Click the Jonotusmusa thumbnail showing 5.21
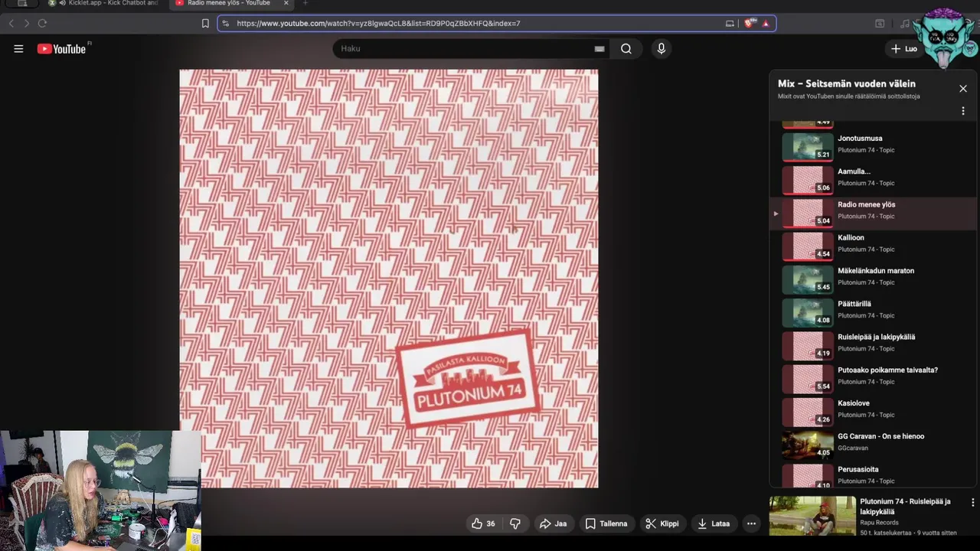Viewport: 980px width, 551px height. [808, 147]
